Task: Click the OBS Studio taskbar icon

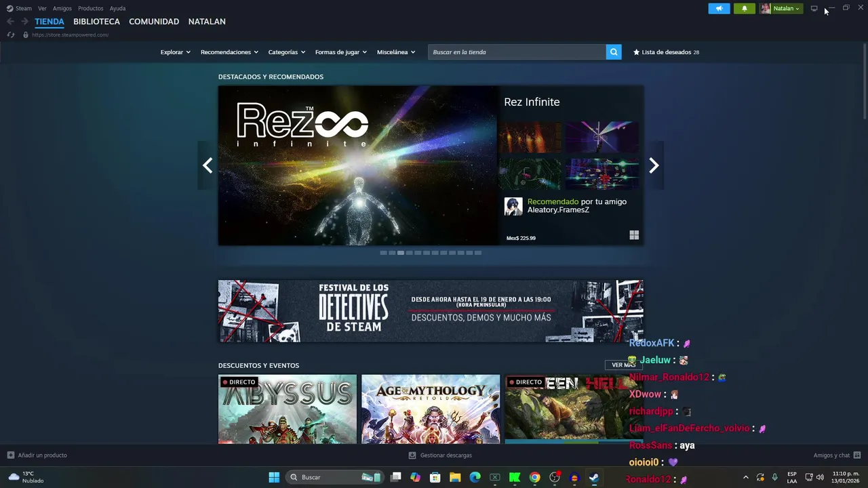Action: [555, 477]
